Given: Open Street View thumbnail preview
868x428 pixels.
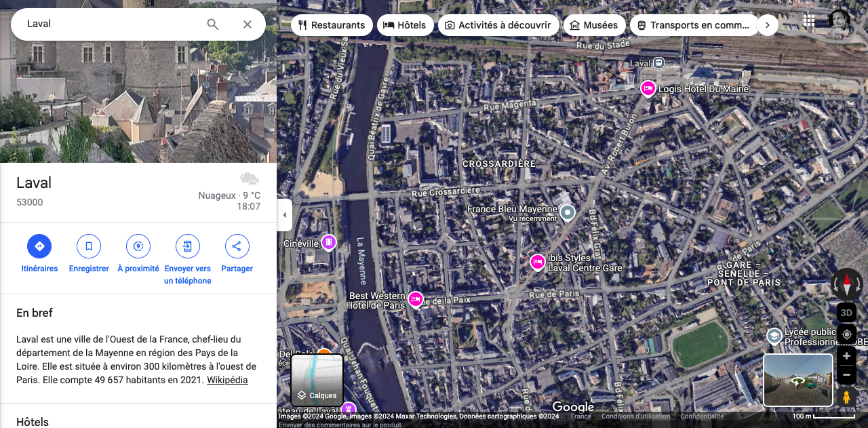Looking at the screenshot, I should [798, 380].
